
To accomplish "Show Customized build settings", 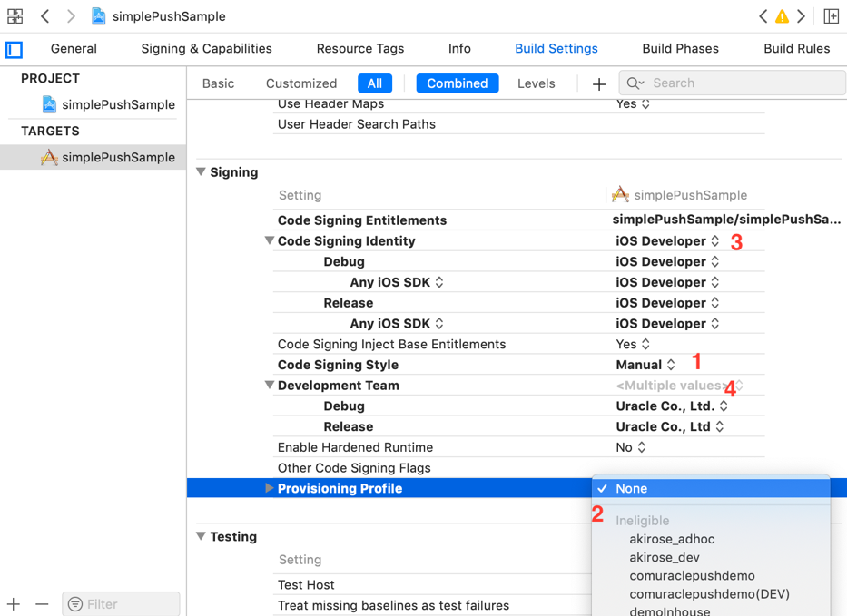I will click(301, 83).
